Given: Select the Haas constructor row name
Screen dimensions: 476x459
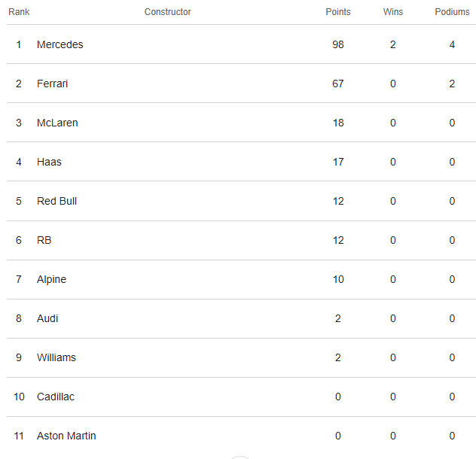Looking at the screenshot, I should [49, 162].
